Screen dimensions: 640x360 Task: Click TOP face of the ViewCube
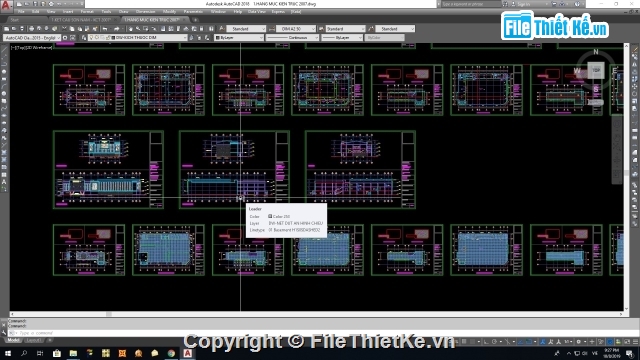[x=596, y=70]
